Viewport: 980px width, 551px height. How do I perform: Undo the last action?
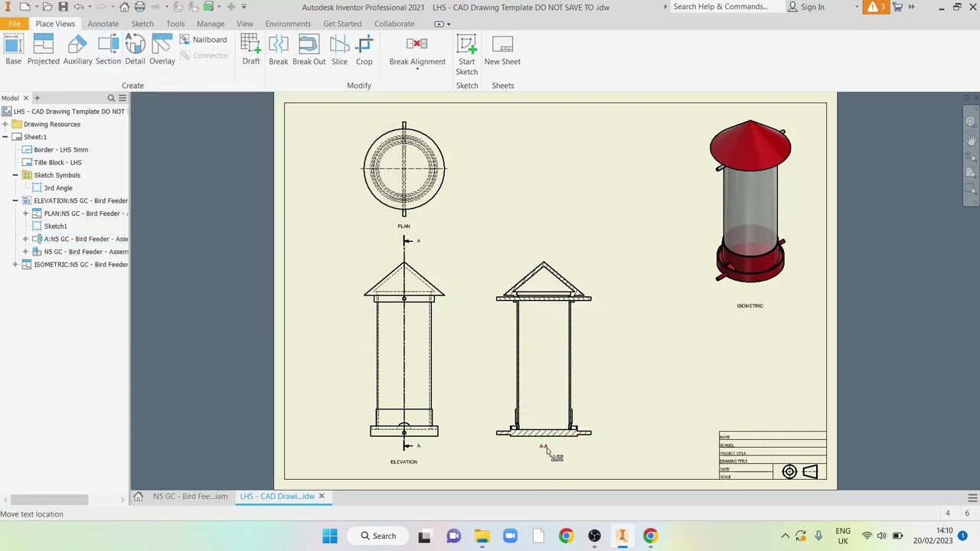[x=78, y=7]
